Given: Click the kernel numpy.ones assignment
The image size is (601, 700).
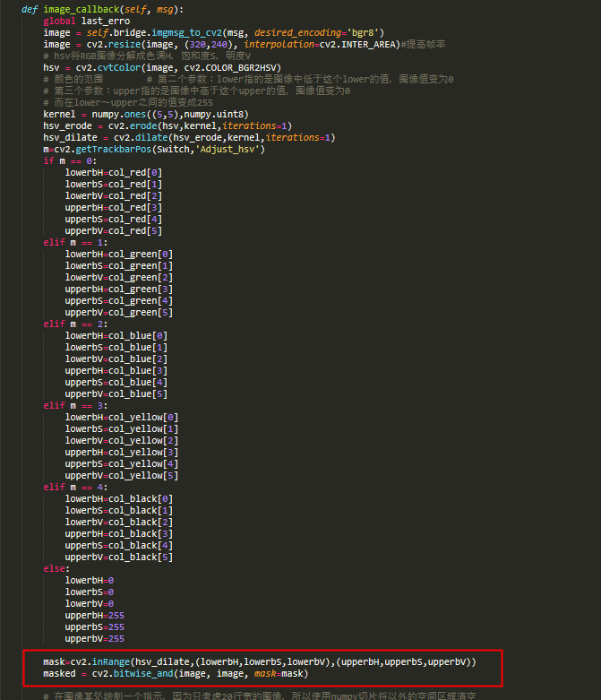Looking at the screenshot, I should (145, 115).
